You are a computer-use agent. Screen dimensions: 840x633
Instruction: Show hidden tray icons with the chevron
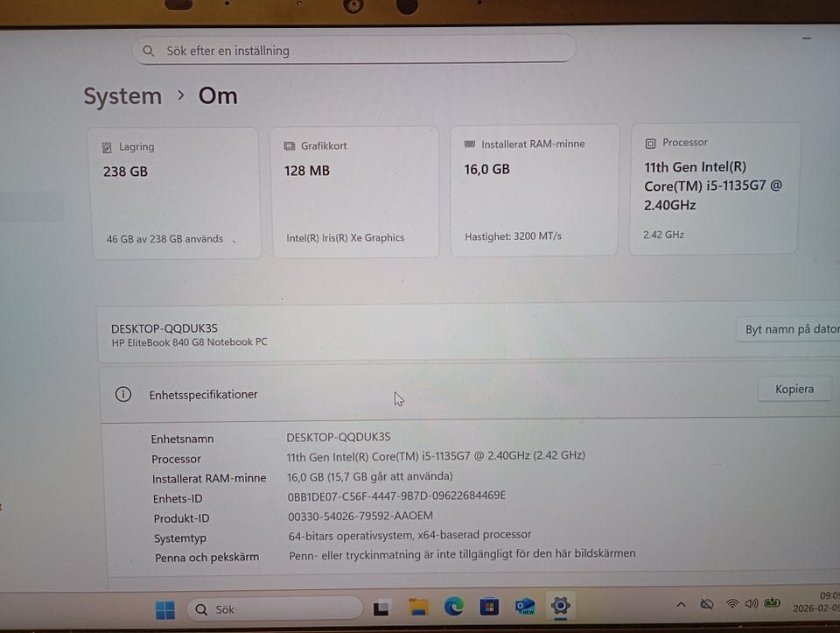(681, 605)
